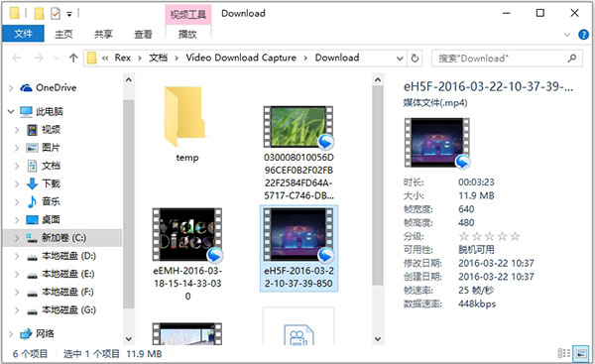595x364 pixels.
Task: Expand the local disk D: node
Action: [17, 256]
